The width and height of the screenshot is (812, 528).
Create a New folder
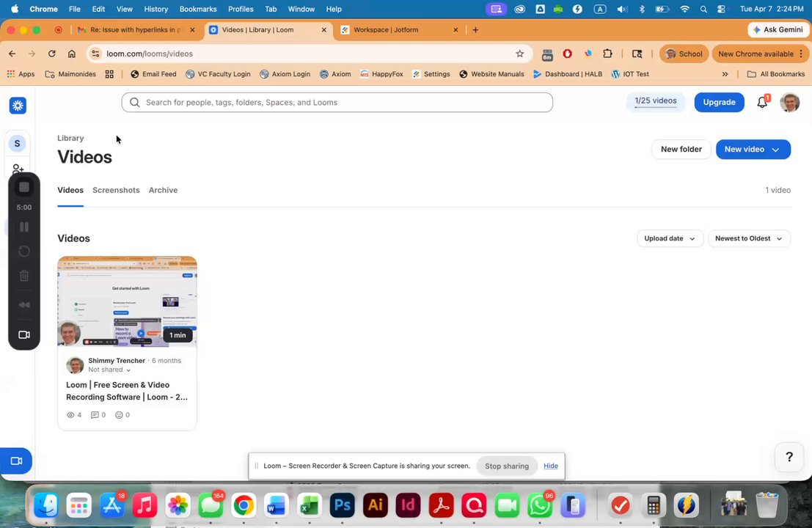point(681,149)
